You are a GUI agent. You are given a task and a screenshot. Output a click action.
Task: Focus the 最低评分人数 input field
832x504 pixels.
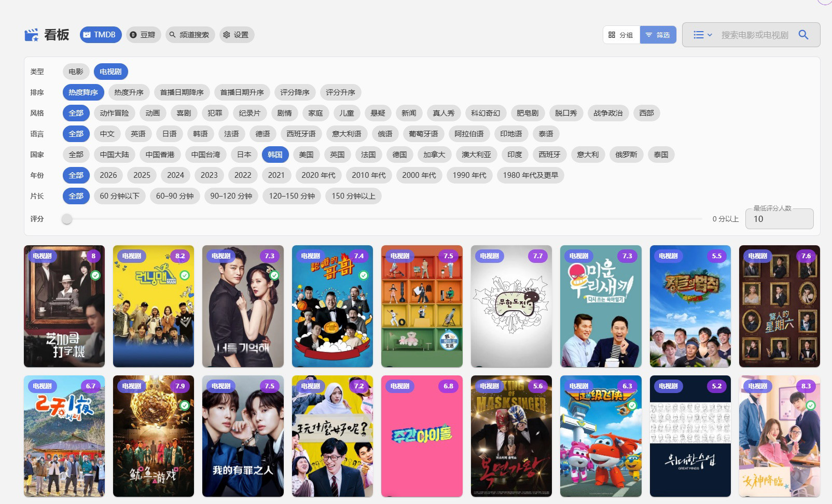point(779,219)
